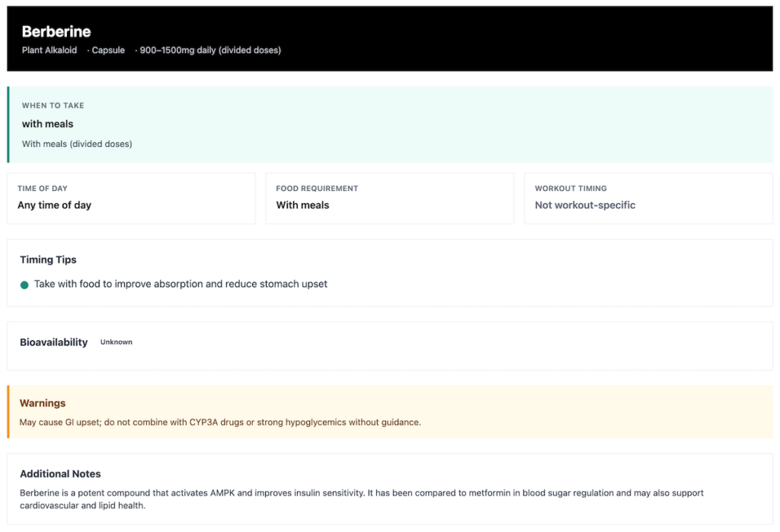The width and height of the screenshot is (780, 532).
Task: Click the Berberine title in the black header
Action: (56, 31)
